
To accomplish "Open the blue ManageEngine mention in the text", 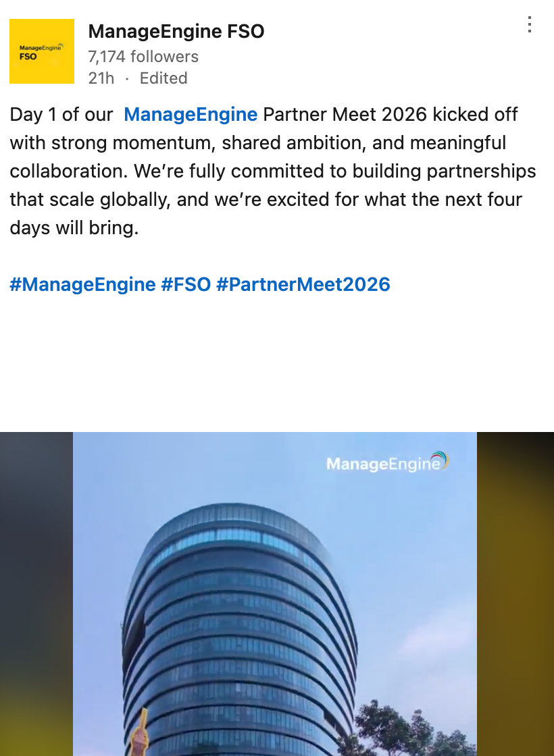I will pyautogui.click(x=191, y=114).
